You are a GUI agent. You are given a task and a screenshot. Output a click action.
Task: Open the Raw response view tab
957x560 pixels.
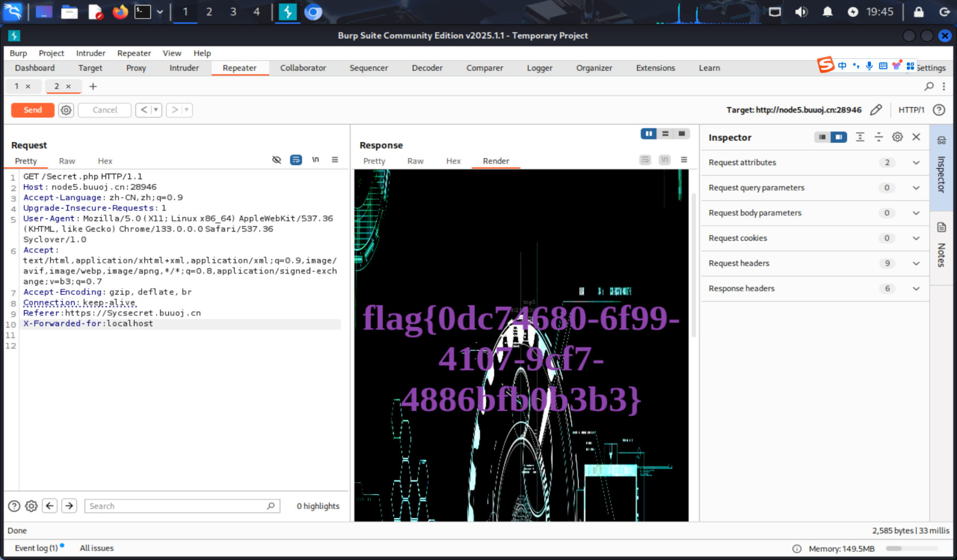click(x=415, y=161)
